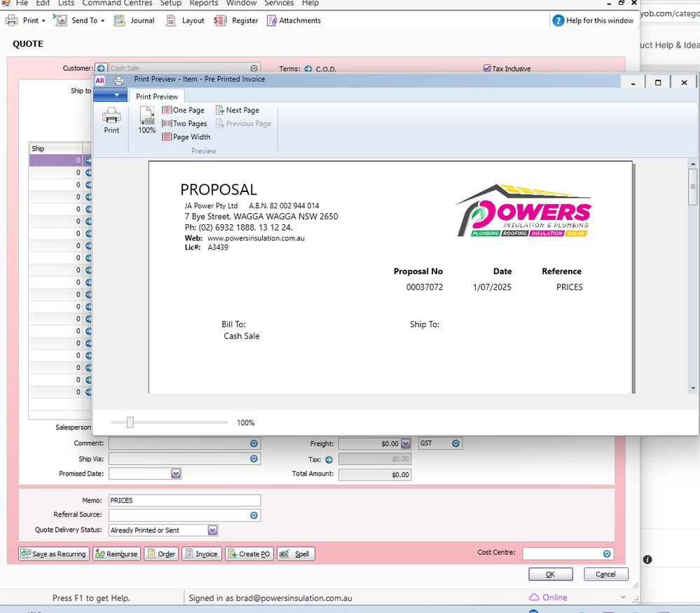This screenshot has width=700, height=613.
Task: Click the Save as Recurring button
Action: click(54, 553)
